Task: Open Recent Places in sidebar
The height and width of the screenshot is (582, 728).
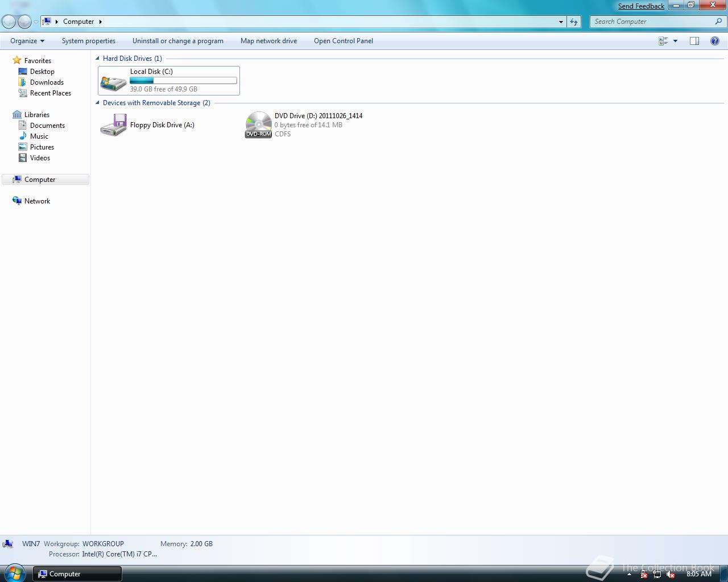Action: [x=51, y=93]
